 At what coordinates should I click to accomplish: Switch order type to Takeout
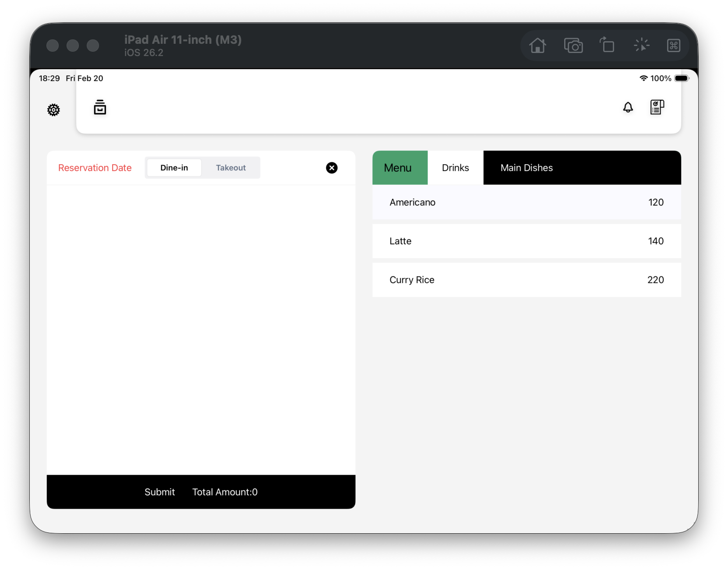[231, 168]
